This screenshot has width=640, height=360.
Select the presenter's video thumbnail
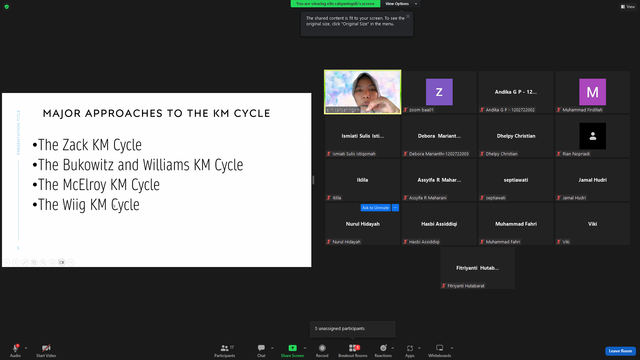tap(363, 92)
